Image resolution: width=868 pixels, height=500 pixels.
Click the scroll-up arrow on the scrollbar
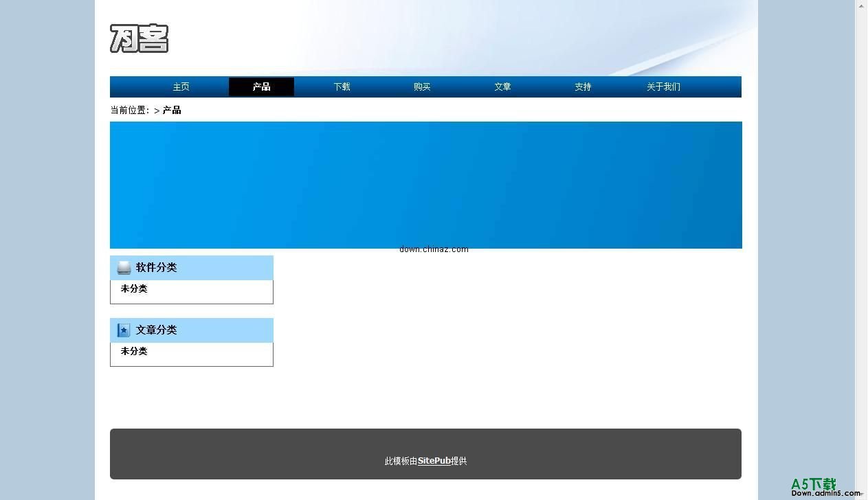(860, 5)
